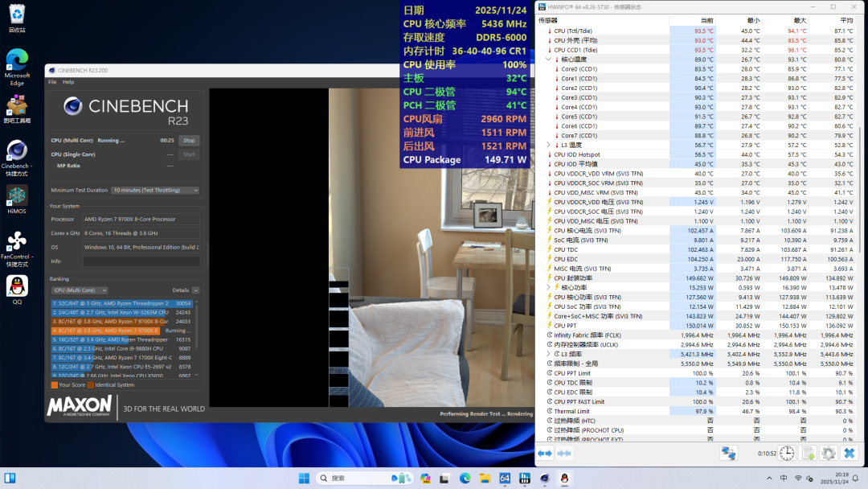Image resolution: width=868 pixels, height=489 pixels.
Task: Stop the CPU Multi Core test
Action: coord(189,141)
